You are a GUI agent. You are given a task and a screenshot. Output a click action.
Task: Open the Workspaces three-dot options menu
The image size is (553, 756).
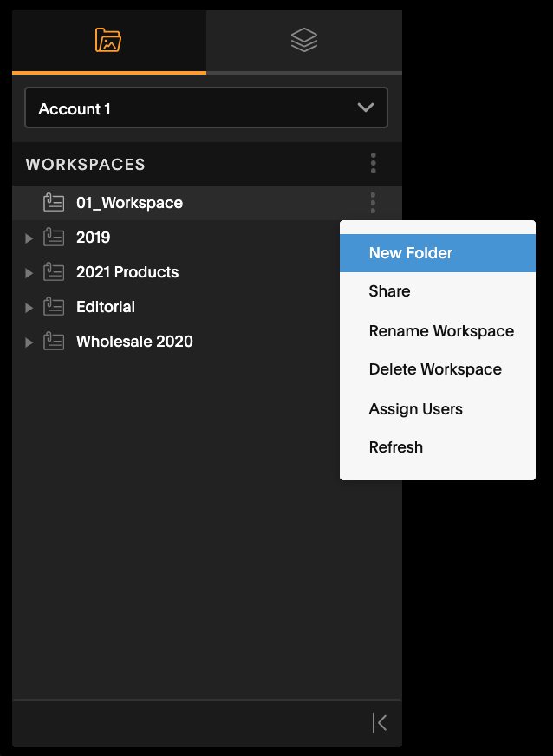pos(374,164)
